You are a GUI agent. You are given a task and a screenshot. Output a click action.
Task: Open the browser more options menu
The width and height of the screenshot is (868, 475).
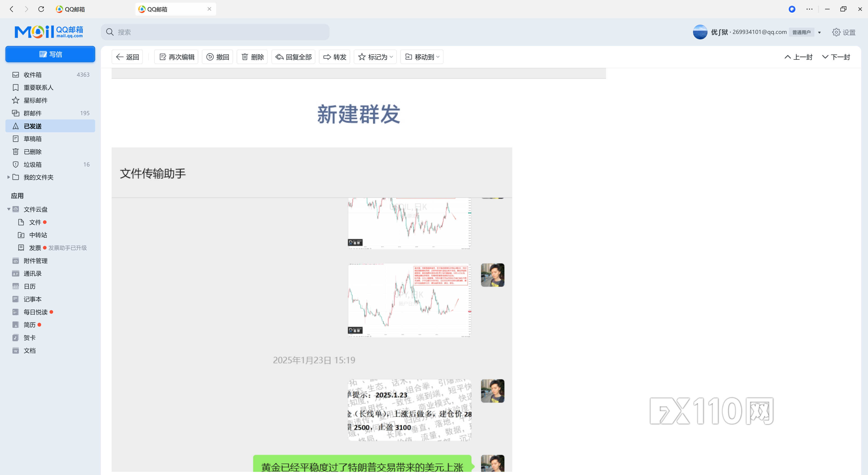tap(809, 9)
